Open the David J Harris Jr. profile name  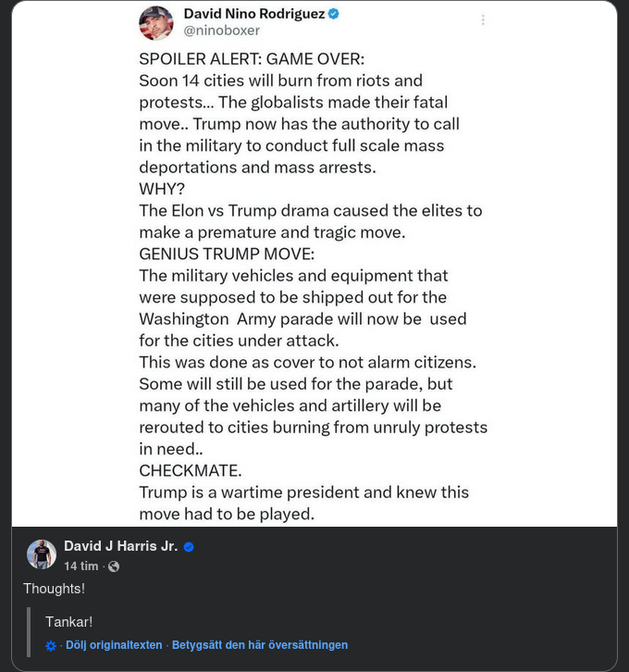point(120,546)
